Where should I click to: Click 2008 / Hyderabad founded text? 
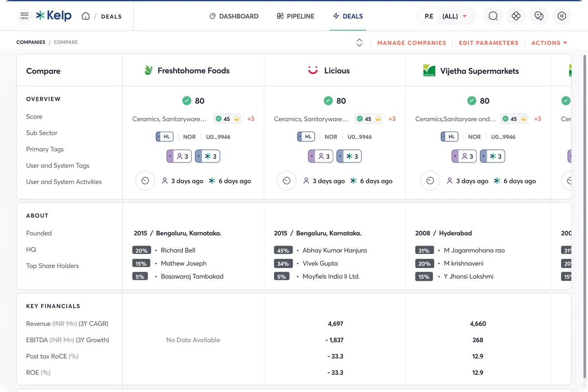click(x=443, y=233)
